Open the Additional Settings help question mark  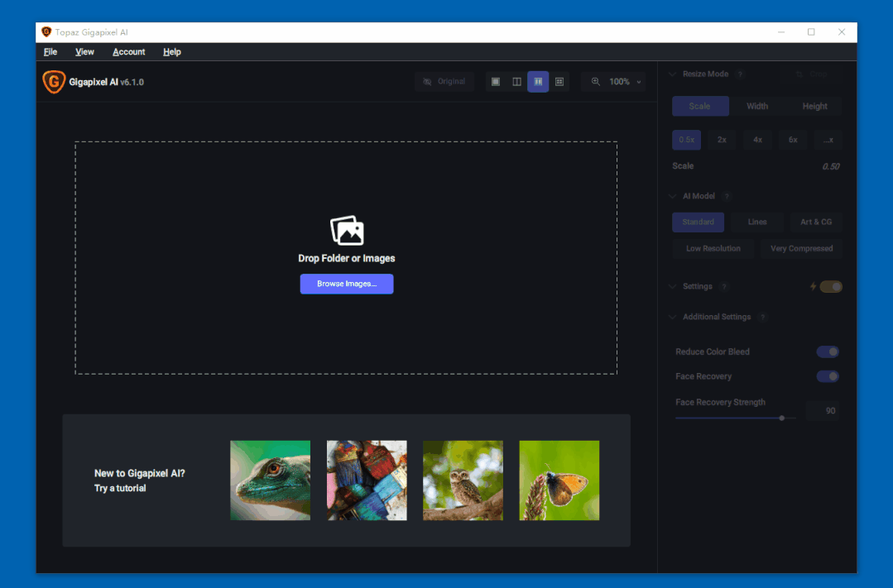click(x=762, y=317)
